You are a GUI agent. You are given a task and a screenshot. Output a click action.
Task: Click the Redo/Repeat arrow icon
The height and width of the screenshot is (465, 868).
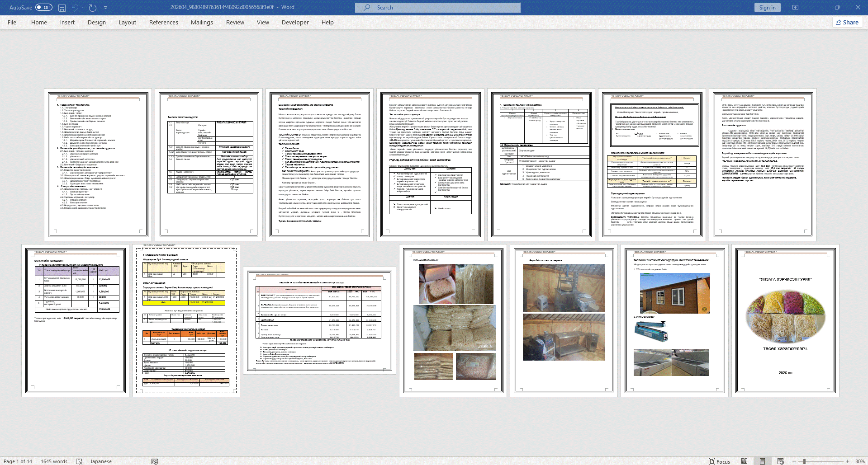93,8
